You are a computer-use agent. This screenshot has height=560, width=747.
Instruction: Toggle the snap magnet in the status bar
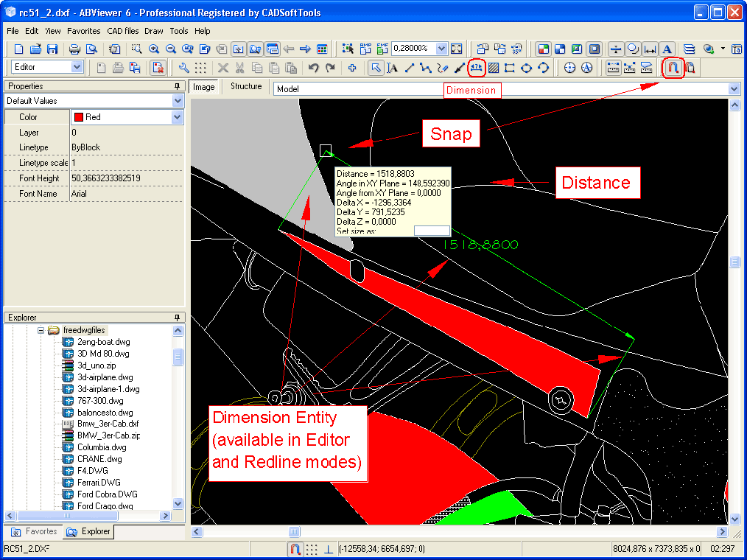295,550
